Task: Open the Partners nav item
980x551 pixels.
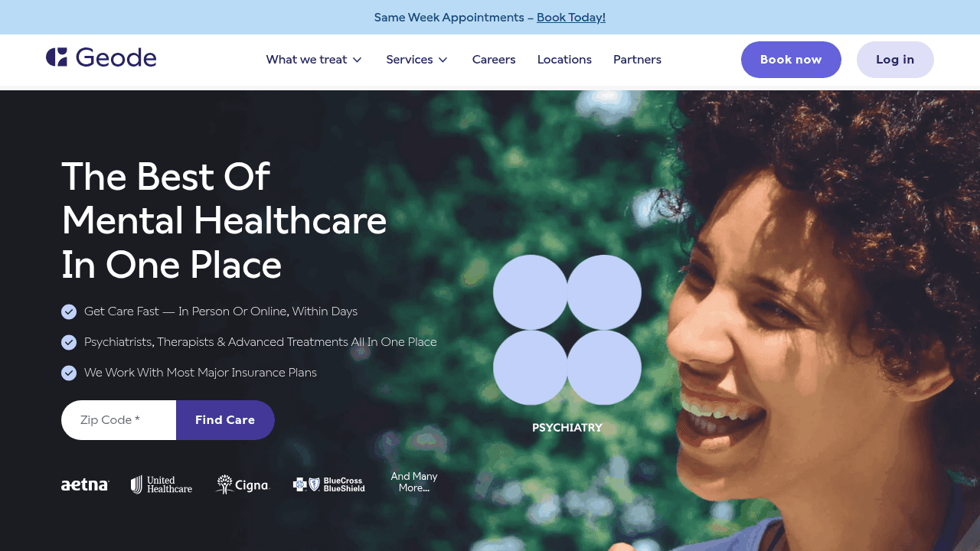Action: 637,60
